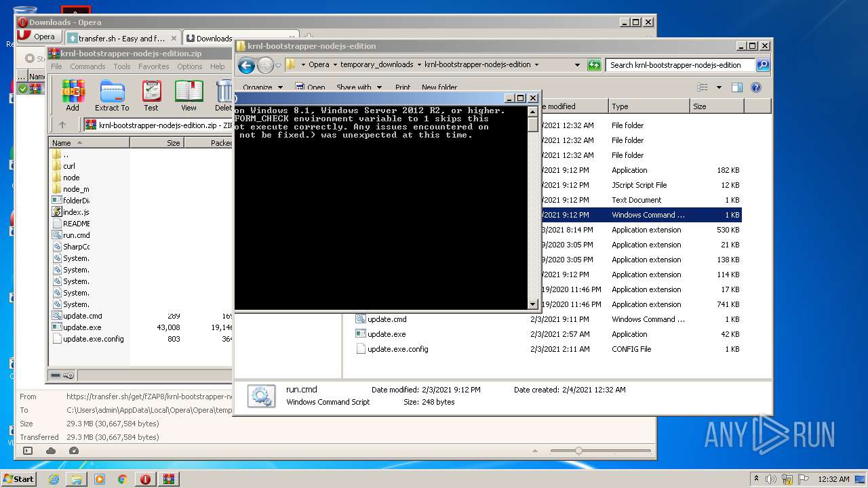Open WinRAR Options menu

click(190, 66)
